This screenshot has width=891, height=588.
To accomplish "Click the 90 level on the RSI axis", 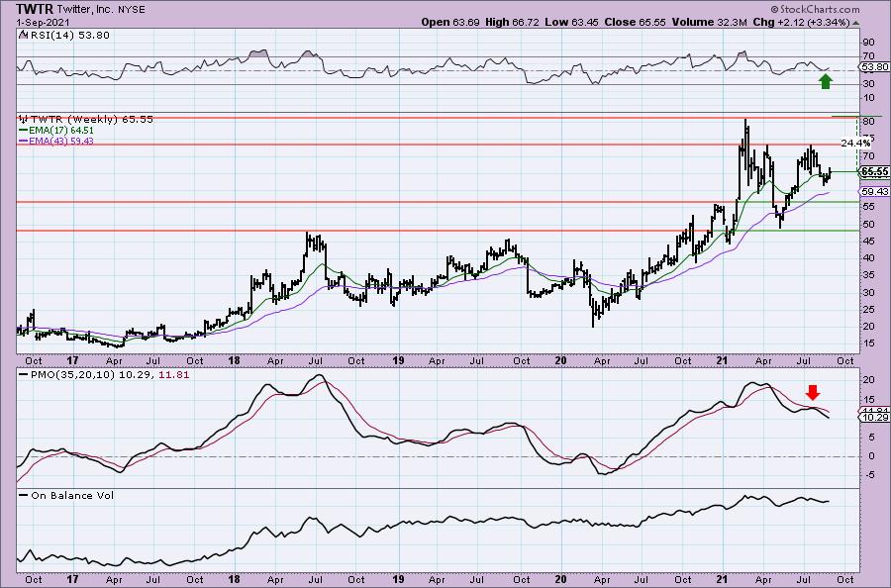I will pyautogui.click(x=868, y=43).
